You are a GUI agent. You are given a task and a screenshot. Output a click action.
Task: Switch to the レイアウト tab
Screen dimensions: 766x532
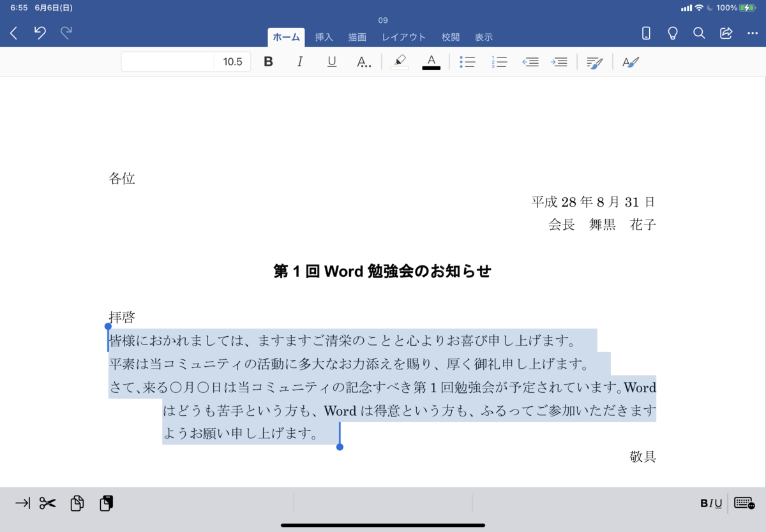404,37
